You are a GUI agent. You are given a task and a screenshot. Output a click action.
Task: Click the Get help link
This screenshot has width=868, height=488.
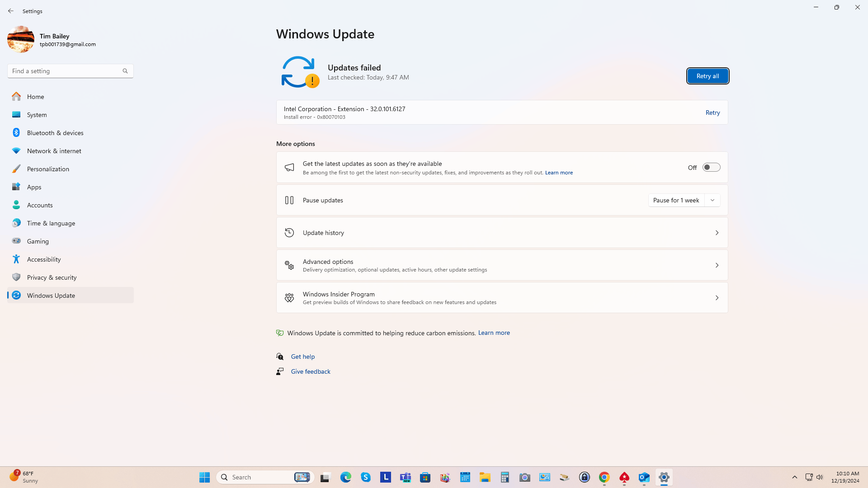[x=302, y=357]
